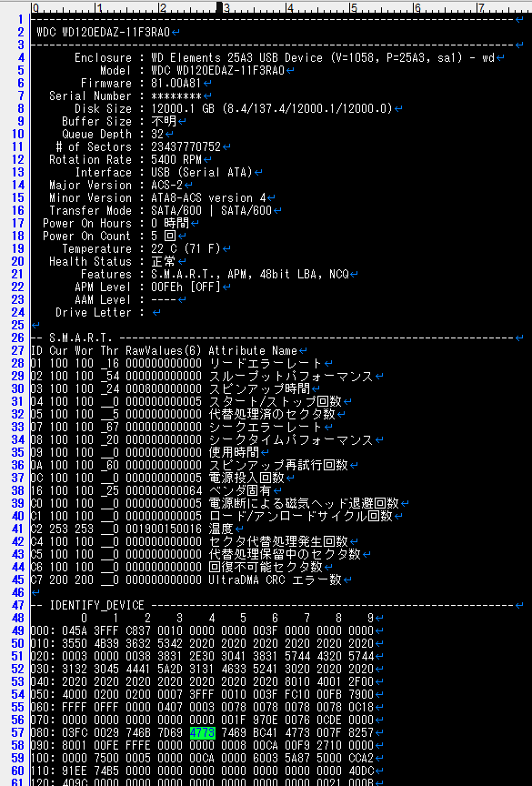Click the Rotation Rate value 5400 RPM

point(176,160)
